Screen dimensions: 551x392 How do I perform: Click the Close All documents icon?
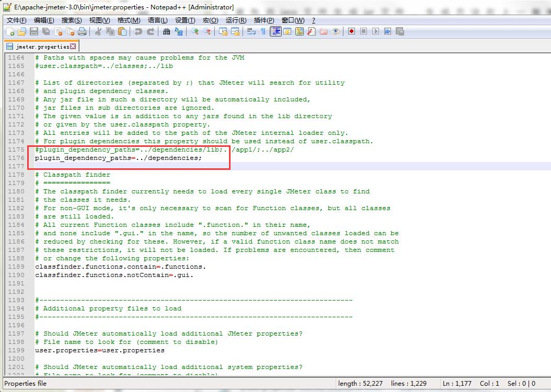click(70, 31)
